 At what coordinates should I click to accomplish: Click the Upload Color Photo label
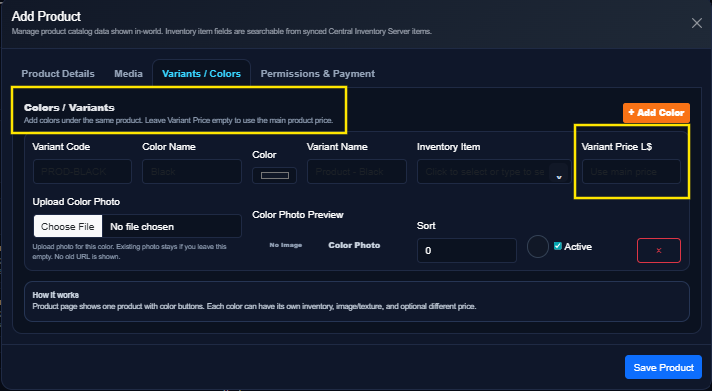[76, 202]
